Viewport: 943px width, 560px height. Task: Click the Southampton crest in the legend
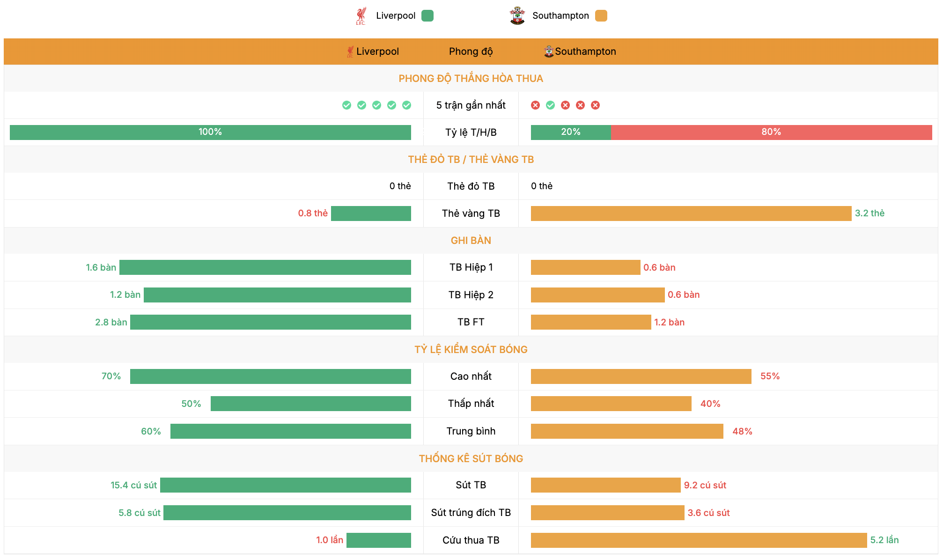click(x=517, y=16)
